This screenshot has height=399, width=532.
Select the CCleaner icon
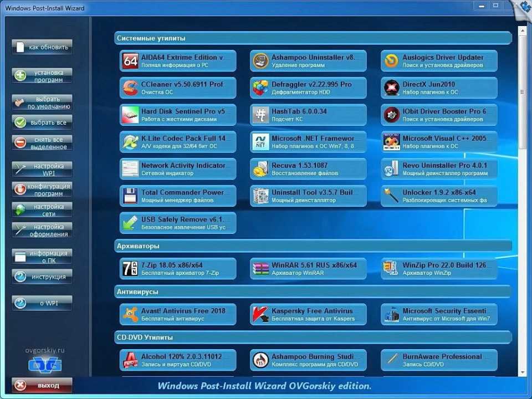pos(130,88)
